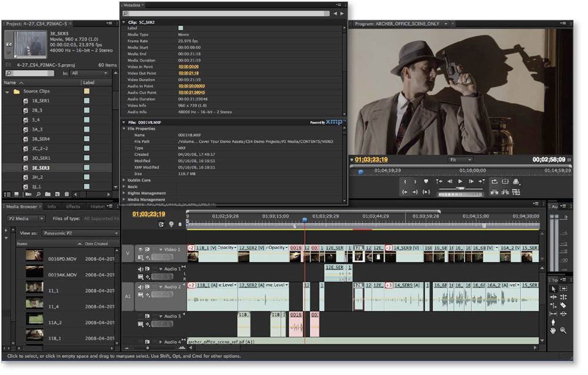
Task: Click the Video Out Point timecode value
Action: tap(188, 73)
